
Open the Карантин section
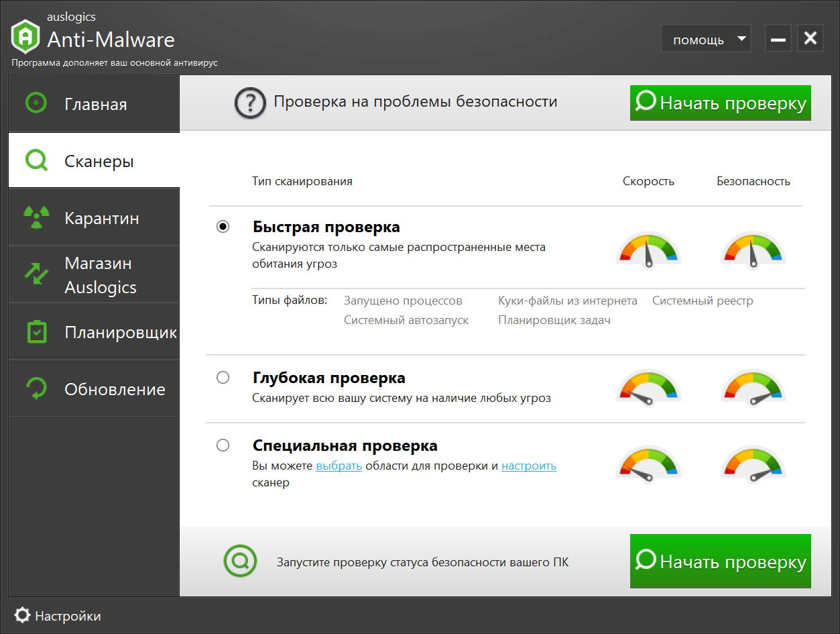point(94,217)
